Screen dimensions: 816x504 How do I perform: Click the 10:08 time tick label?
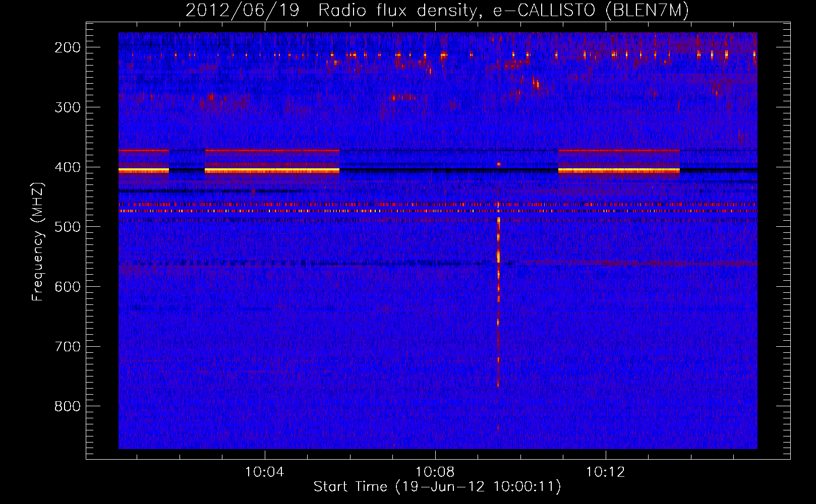tap(435, 472)
